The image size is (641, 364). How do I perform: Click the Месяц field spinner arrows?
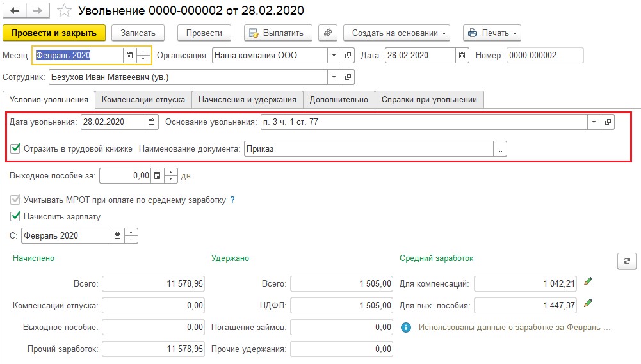point(143,55)
